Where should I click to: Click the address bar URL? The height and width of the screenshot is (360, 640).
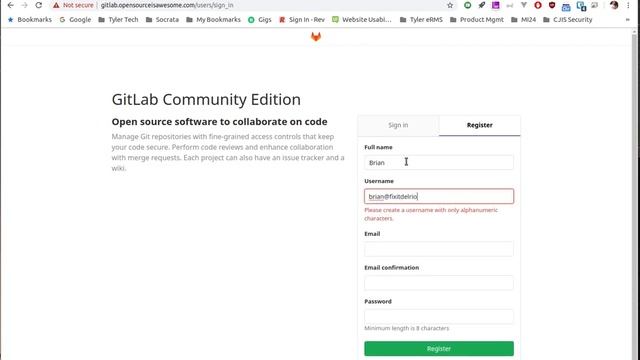167,5
